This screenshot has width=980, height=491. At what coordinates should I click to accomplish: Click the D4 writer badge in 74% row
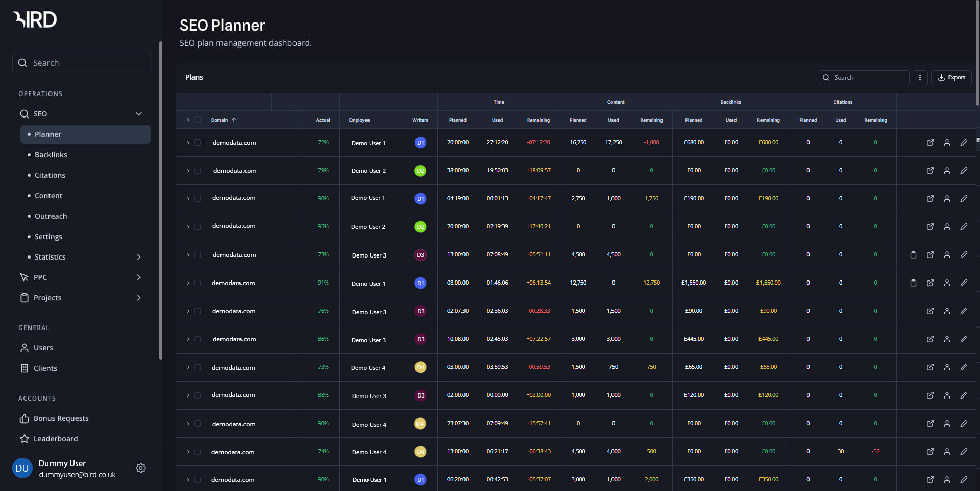(420, 452)
